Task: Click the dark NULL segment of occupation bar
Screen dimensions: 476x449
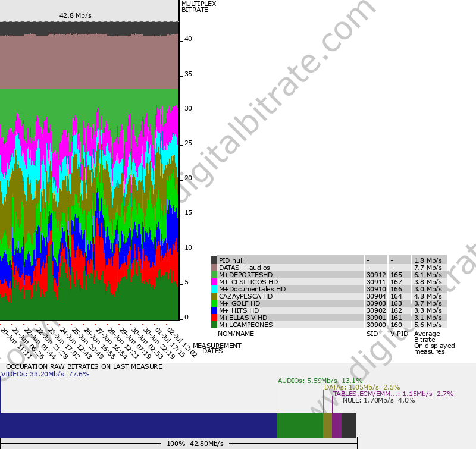Action: pos(349,425)
